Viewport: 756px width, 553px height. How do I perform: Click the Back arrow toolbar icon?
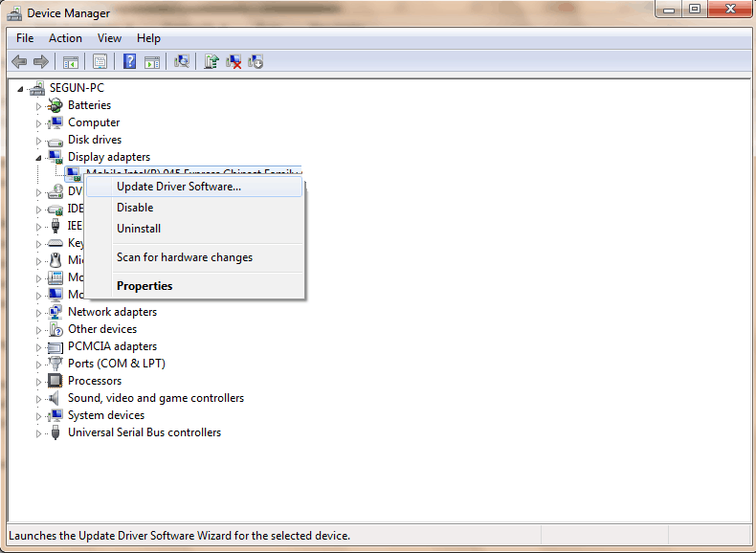click(x=19, y=62)
